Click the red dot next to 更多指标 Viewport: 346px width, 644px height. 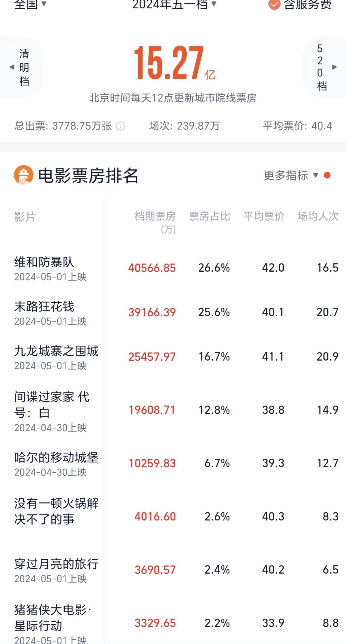pos(327,175)
